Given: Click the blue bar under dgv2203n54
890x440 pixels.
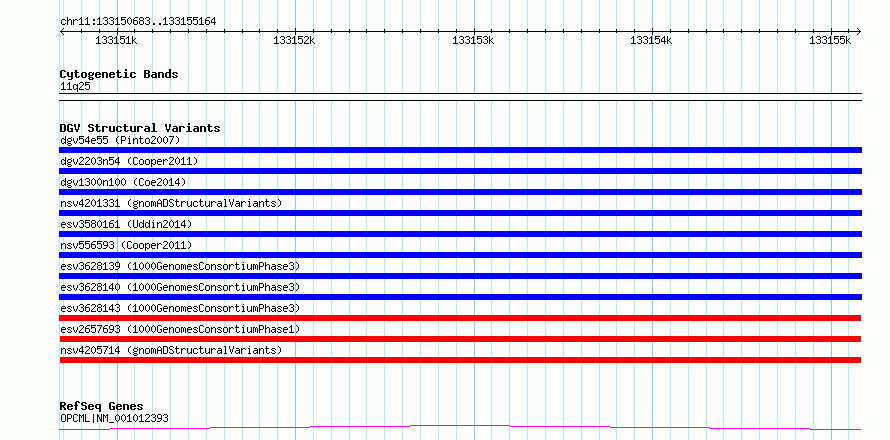Looking at the screenshot, I should coord(461,171).
